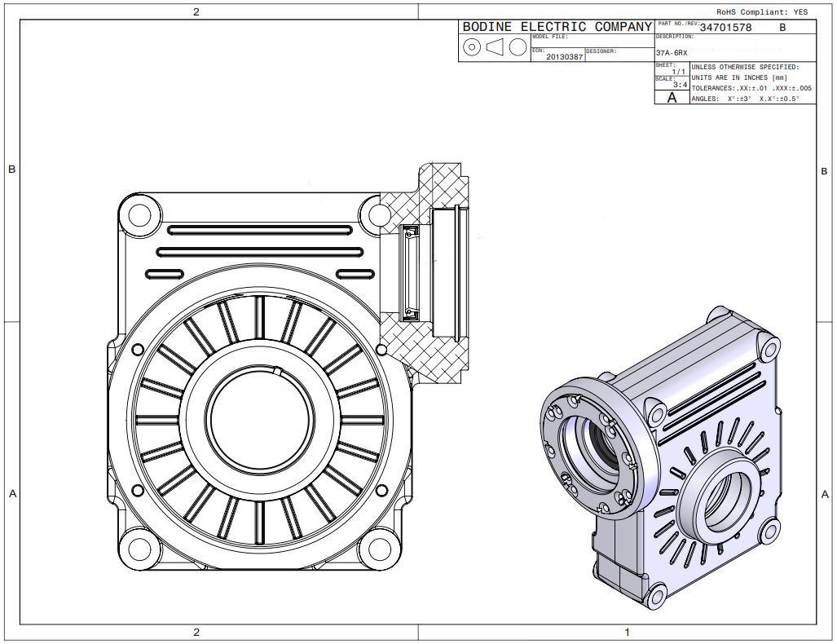Screen dimensions: 837x644
Task: Click the truncated cone projection symbol
Action: click(494, 48)
